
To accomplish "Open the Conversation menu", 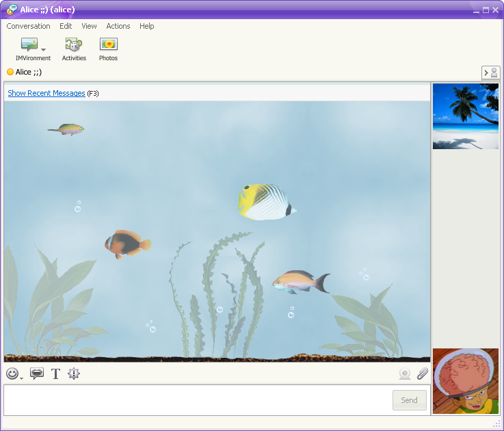I will pyautogui.click(x=28, y=26).
